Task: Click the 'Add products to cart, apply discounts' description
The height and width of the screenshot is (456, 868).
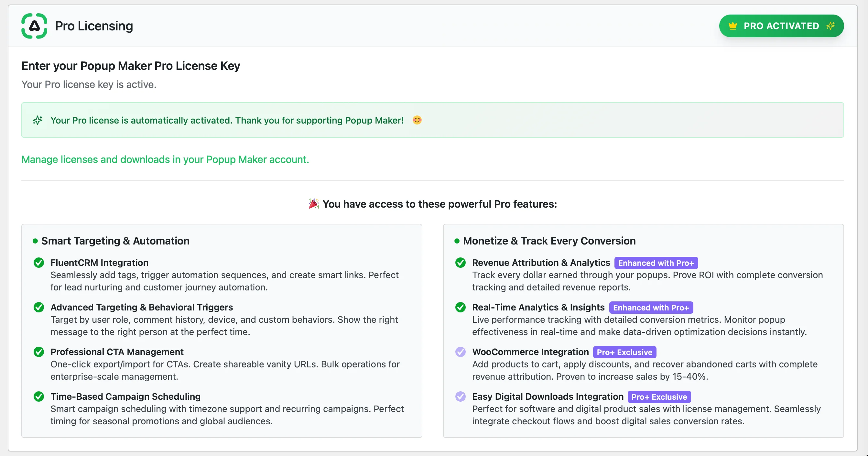Action: pyautogui.click(x=645, y=370)
